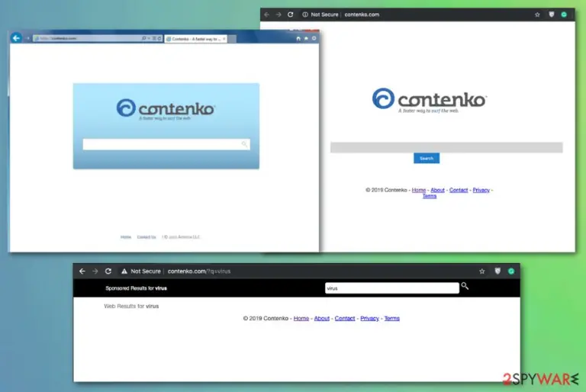Open the About link under the Search button
586x392 pixels.
[x=438, y=190]
